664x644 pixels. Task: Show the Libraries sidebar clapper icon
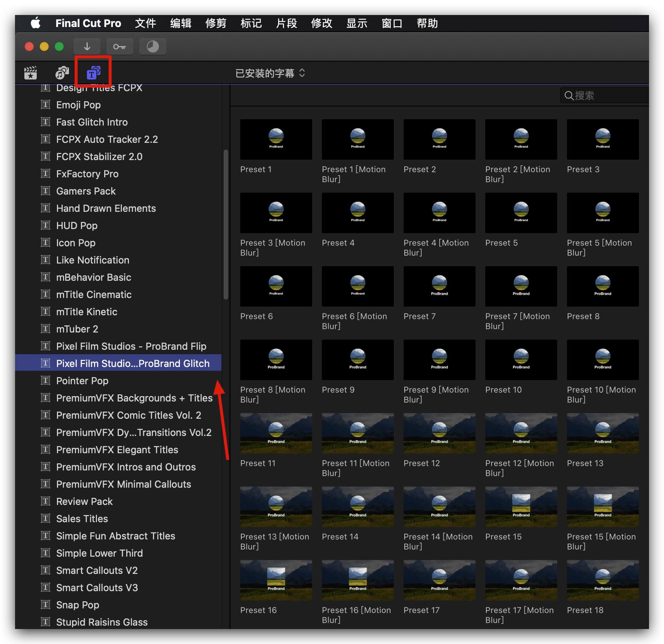tap(30, 73)
